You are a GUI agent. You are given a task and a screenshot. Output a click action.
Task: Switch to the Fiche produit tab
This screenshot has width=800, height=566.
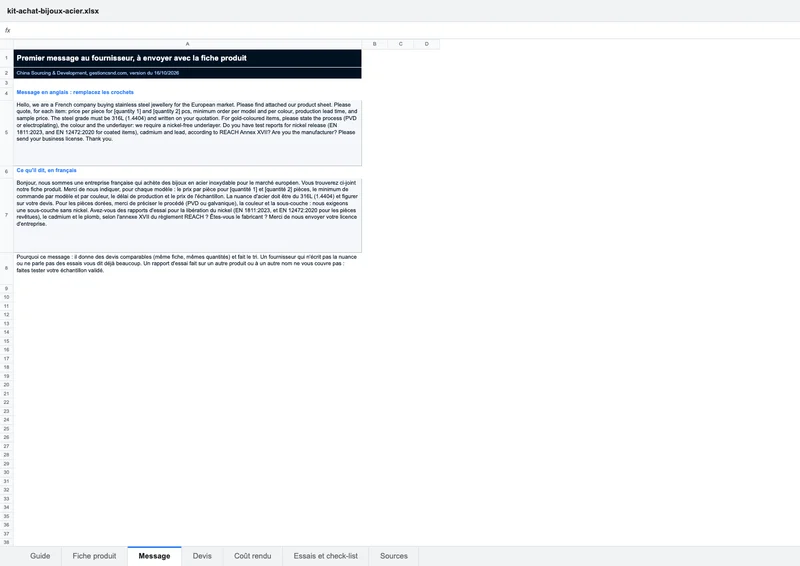point(94,556)
